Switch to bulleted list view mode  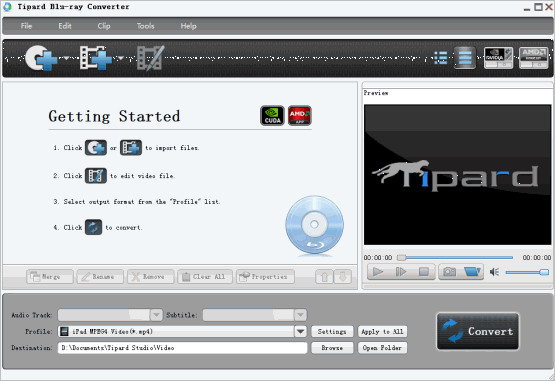(x=441, y=58)
